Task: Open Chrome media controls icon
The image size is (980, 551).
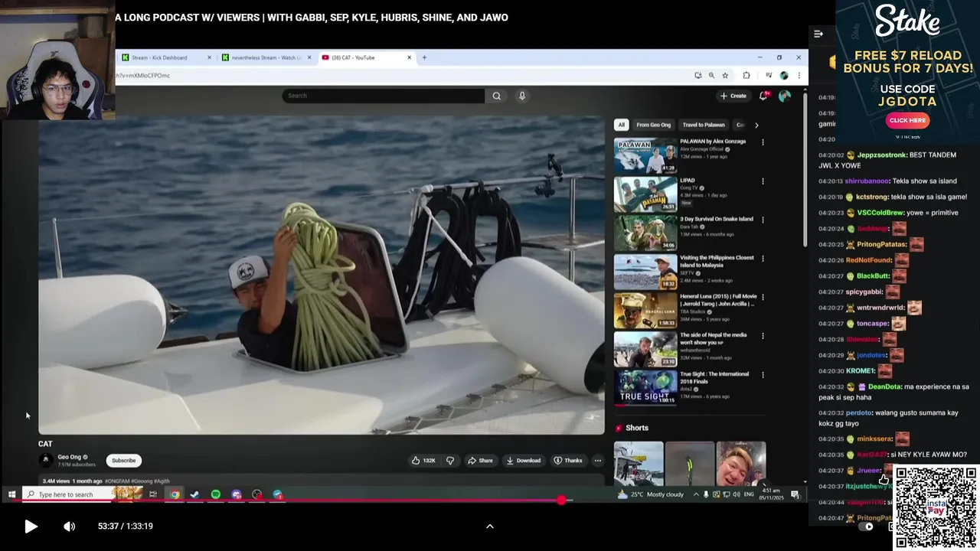Action: (x=769, y=76)
